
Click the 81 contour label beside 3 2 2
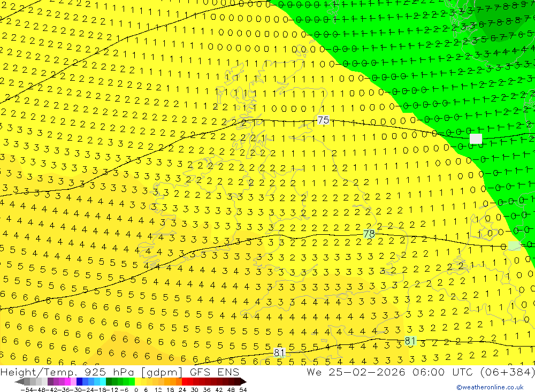pyautogui.click(x=410, y=341)
